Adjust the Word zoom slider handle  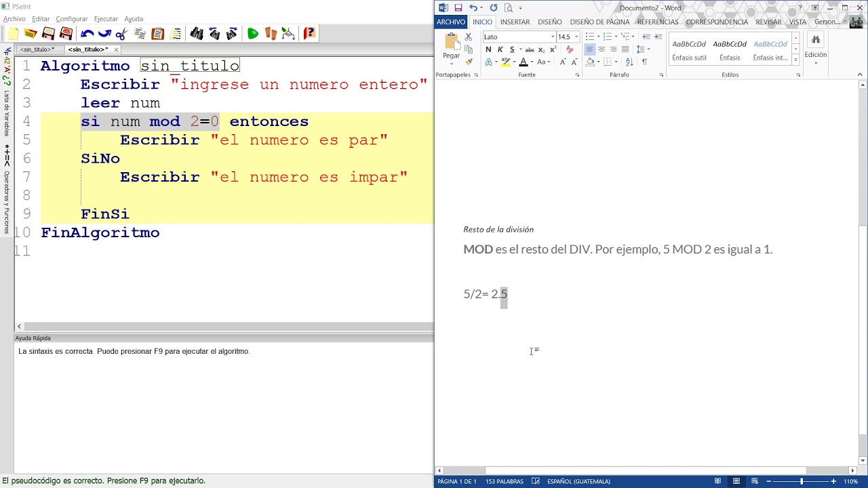click(802, 481)
